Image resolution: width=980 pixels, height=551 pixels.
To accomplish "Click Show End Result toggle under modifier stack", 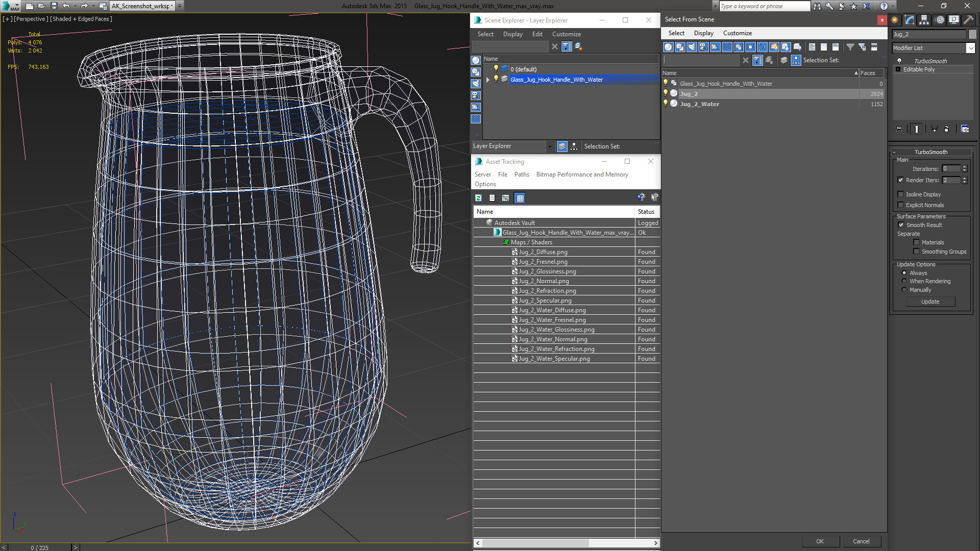I will point(917,129).
